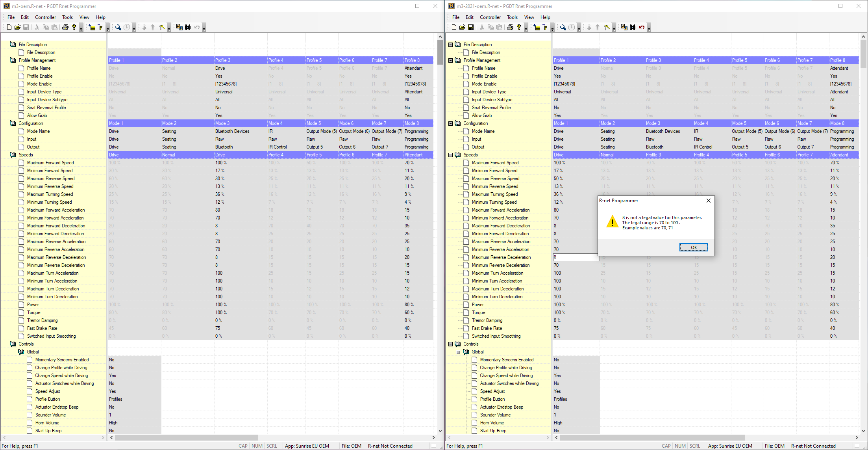Image resolution: width=868 pixels, height=450 pixels.
Task: Click the red Undo arrow in right toolbar
Action: 642,27
